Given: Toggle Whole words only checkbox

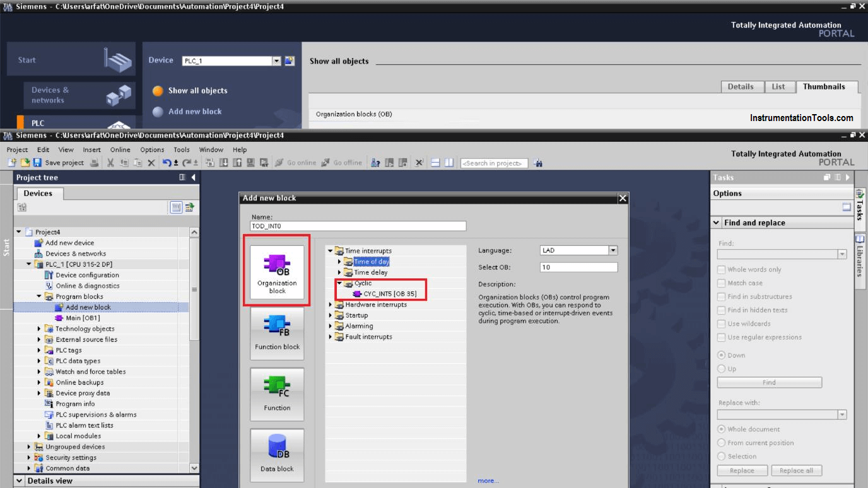Looking at the screenshot, I should pyautogui.click(x=722, y=269).
